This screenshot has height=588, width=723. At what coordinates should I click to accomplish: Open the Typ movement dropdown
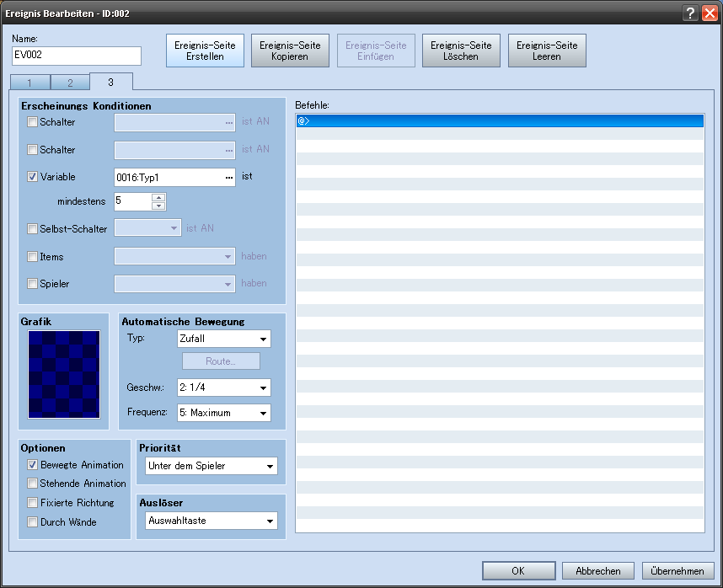coord(223,339)
